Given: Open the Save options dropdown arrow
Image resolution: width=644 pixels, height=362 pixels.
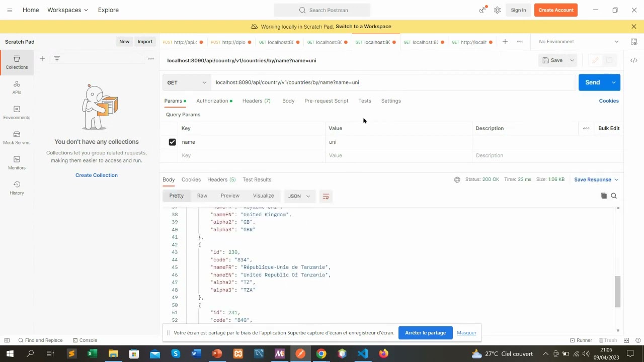Looking at the screenshot, I should click(x=572, y=60).
